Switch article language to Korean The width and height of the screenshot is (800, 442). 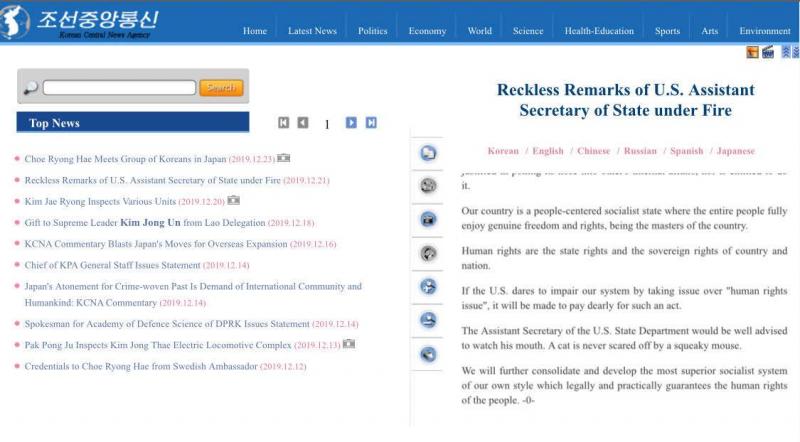503,151
